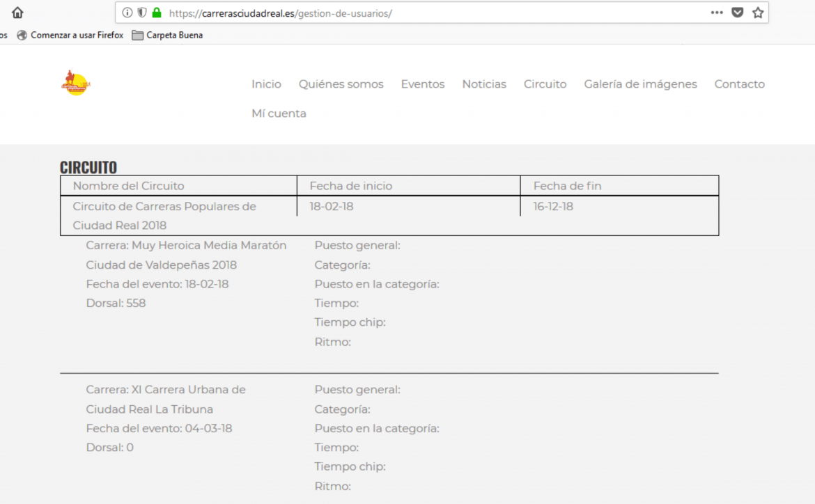The height and width of the screenshot is (504, 815).
Task: Go to Inicio page
Action: pyautogui.click(x=266, y=84)
